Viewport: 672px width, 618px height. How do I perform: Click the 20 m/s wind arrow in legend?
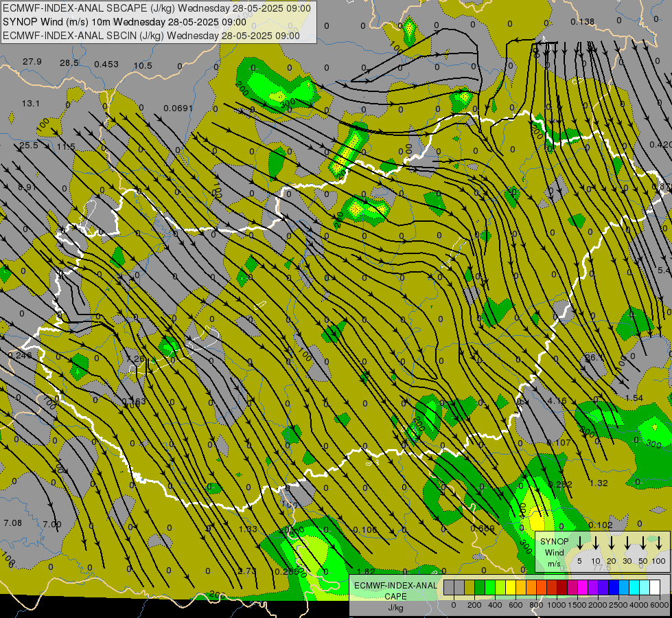pyautogui.click(x=612, y=542)
